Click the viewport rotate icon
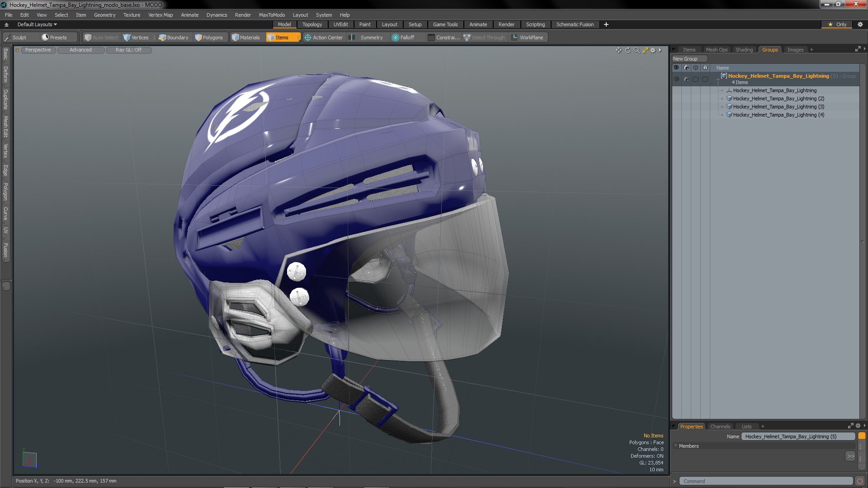The image size is (868, 488). pos(627,50)
